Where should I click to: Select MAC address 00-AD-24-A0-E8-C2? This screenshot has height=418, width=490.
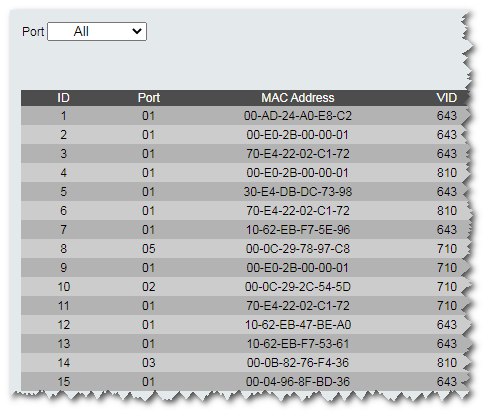[298, 116]
